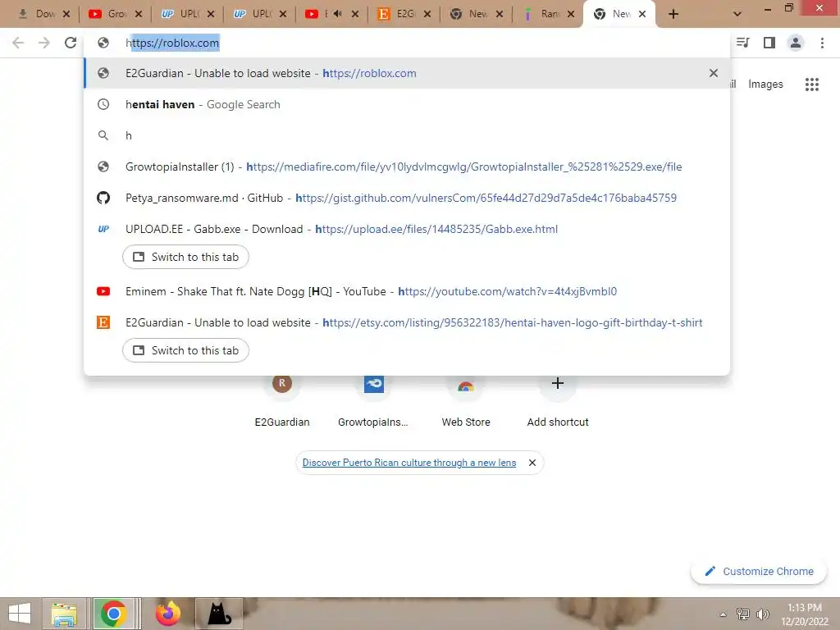The height and width of the screenshot is (630, 840).
Task: Open Firefox from the taskbar
Action: pyautogui.click(x=167, y=614)
